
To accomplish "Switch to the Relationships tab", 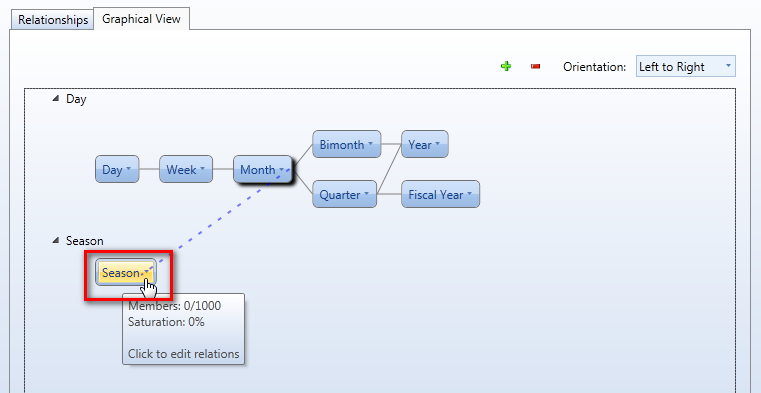I will click(53, 20).
